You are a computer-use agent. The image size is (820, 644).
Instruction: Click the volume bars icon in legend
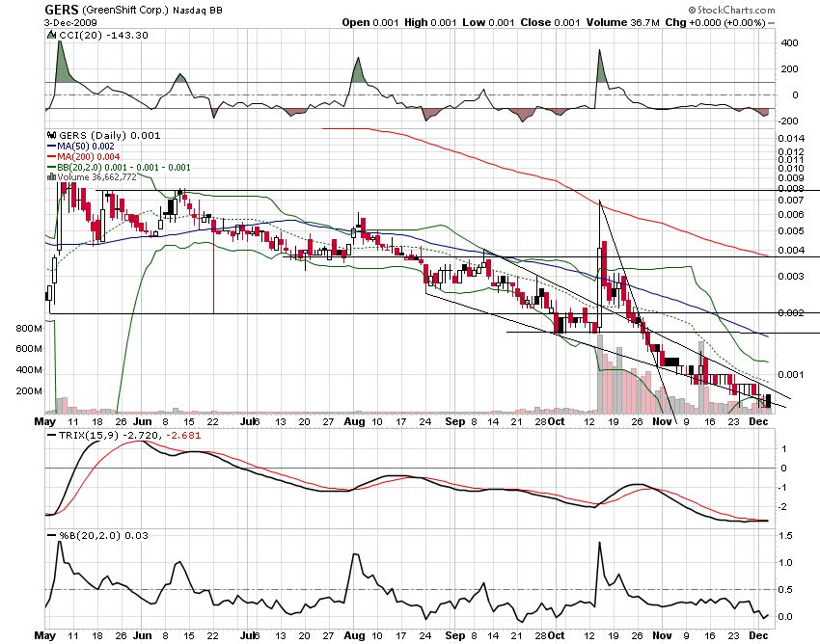pos(51,177)
